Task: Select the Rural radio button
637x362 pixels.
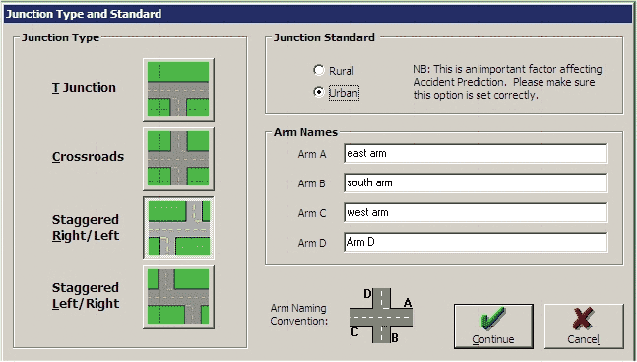Action: coord(319,70)
